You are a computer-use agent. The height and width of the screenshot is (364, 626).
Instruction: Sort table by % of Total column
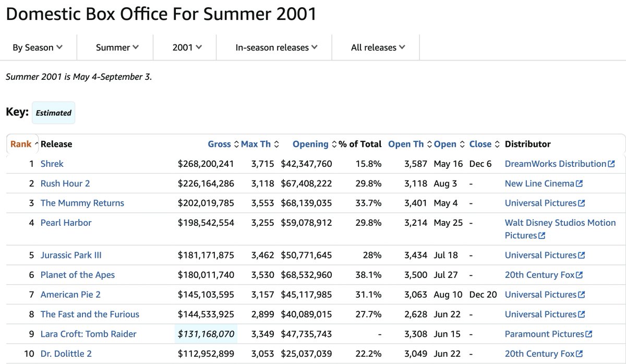pyautogui.click(x=360, y=144)
